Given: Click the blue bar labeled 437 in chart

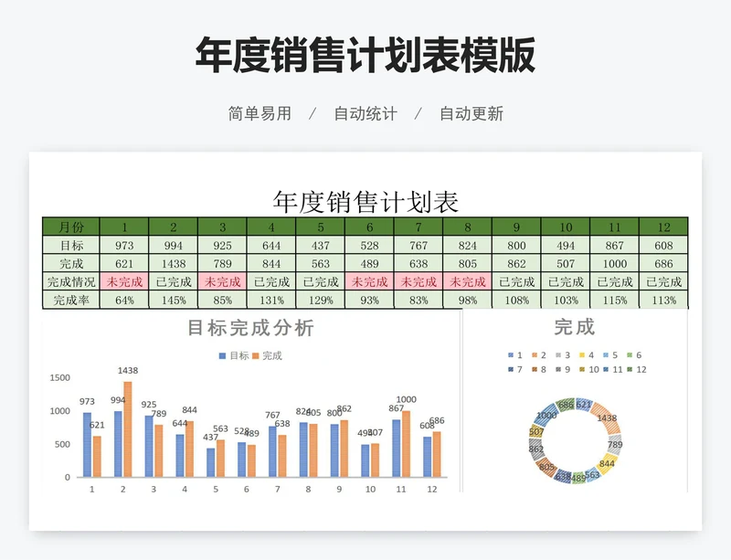Looking at the screenshot, I should 211,462.
